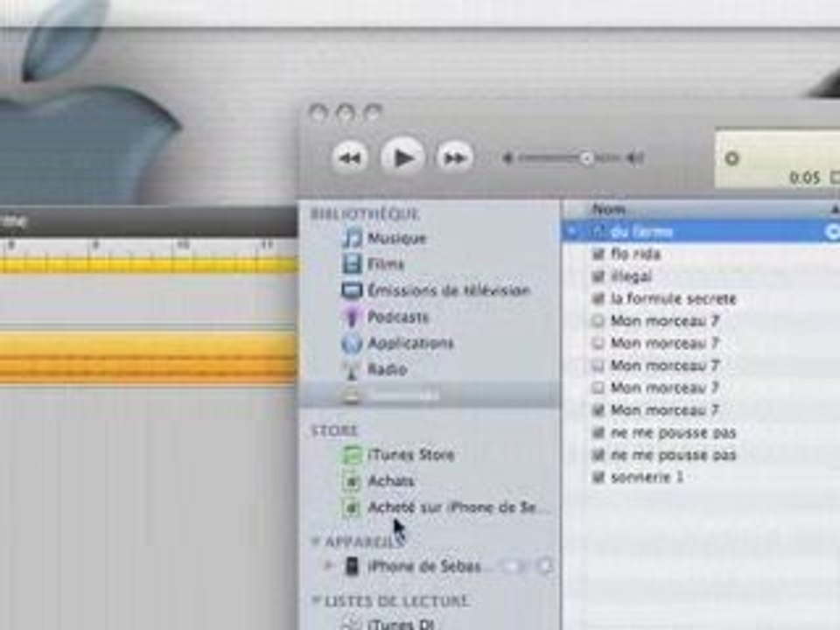Image resolution: width=840 pixels, height=630 pixels.
Task: Click the low-volume speaker icon
Action: (507, 158)
